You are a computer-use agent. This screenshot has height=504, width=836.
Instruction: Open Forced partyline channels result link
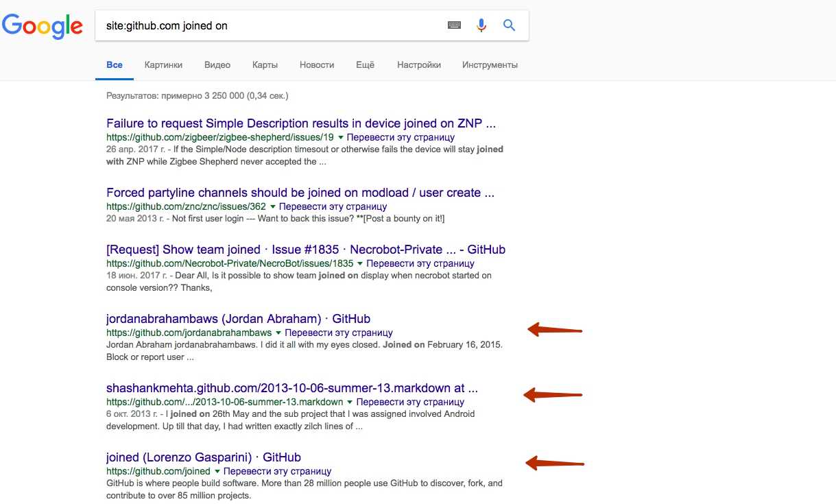pyautogui.click(x=300, y=193)
